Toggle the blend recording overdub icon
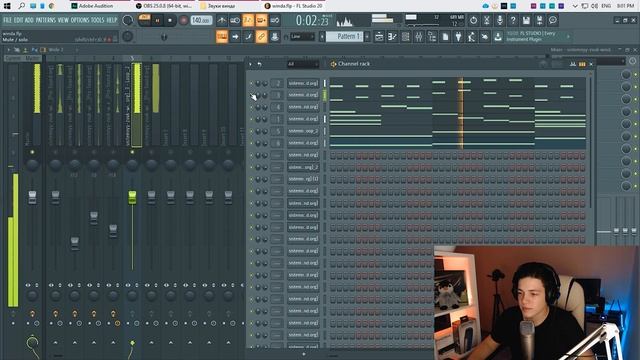The height and width of the screenshot is (360, 640). click(261, 20)
